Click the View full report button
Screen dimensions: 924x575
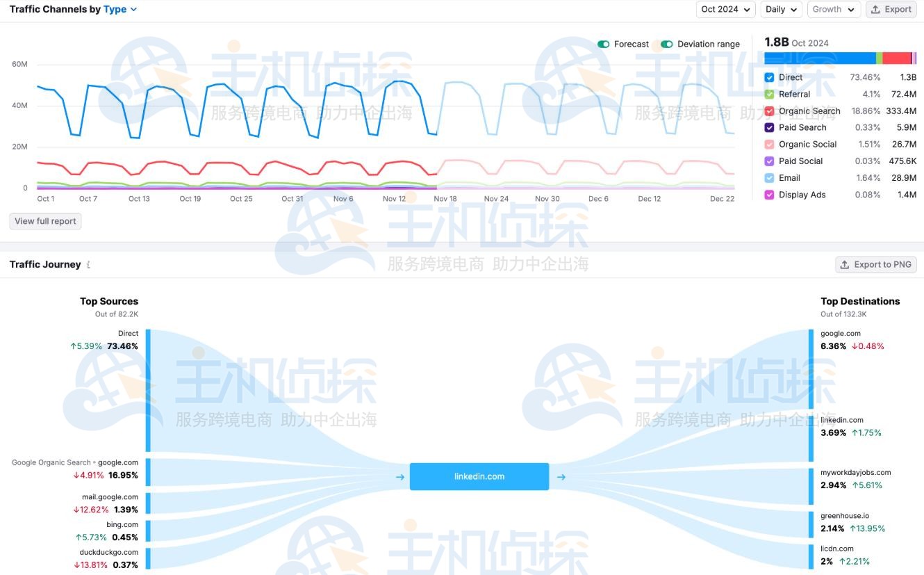pos(44,220)
